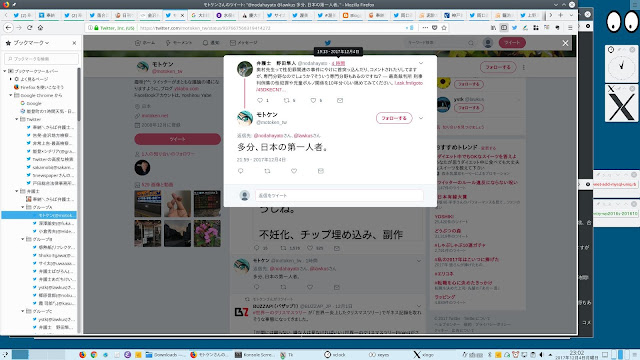Open the メッセージ navigation item
Viewport: 640px width, 360px height.
click(x=244, y=42)
